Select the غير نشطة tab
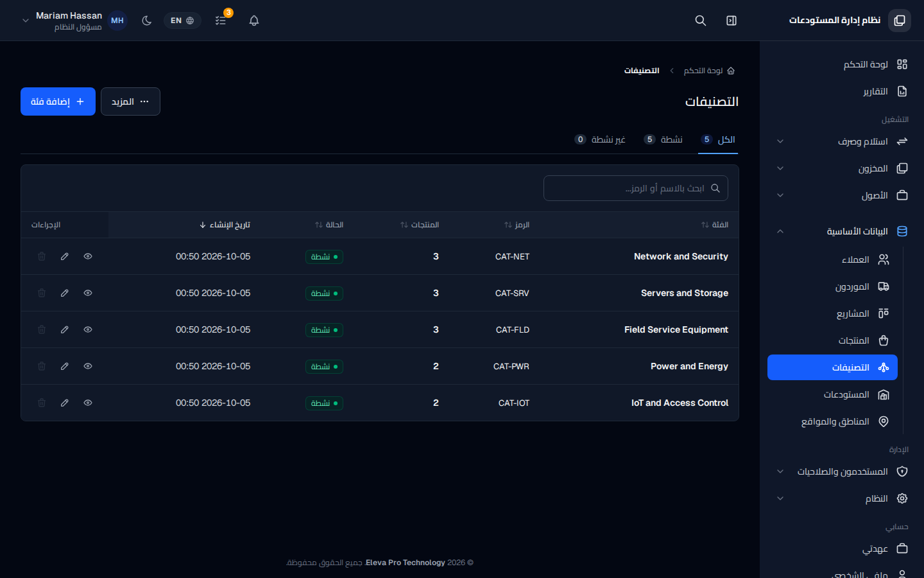Screen dimensions: 924x578 [x=600, y=139]
